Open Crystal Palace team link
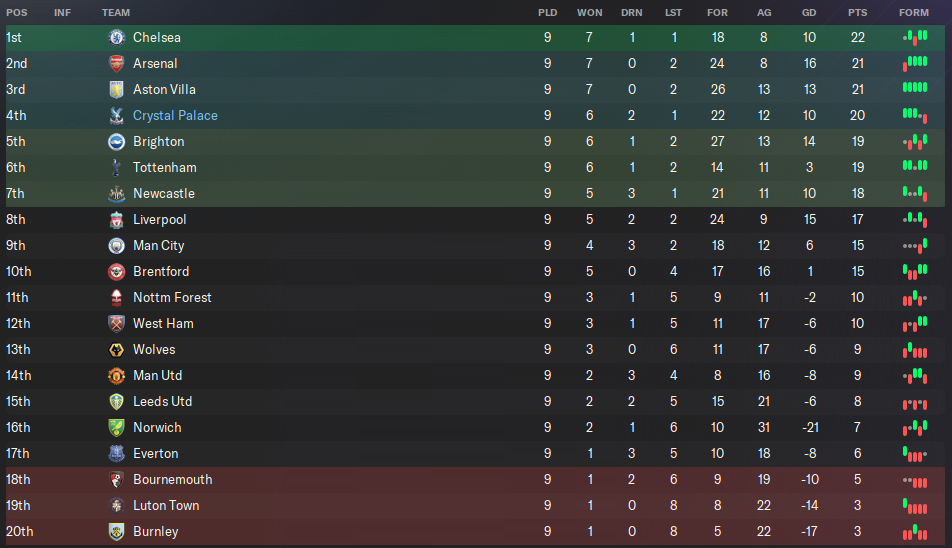Image resolution: width=952 pixels, height=548 pixels. point(175,115)
